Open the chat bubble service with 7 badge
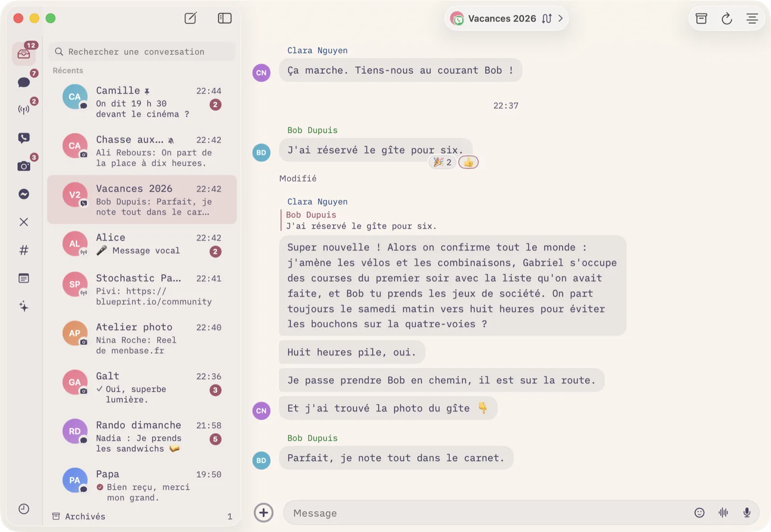The width and height of the screenshot is (771, 532). pyautogui.click(x=24, y=82)
